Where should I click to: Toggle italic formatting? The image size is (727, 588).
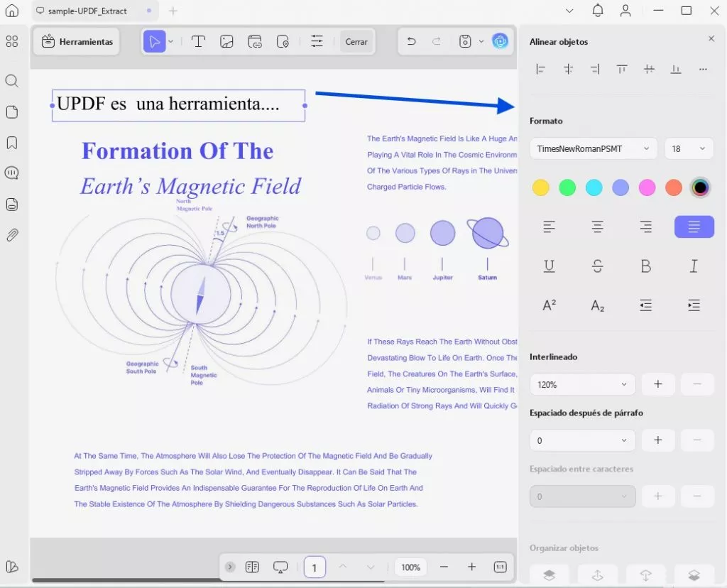pyautogui.click(x=694, y=266)
